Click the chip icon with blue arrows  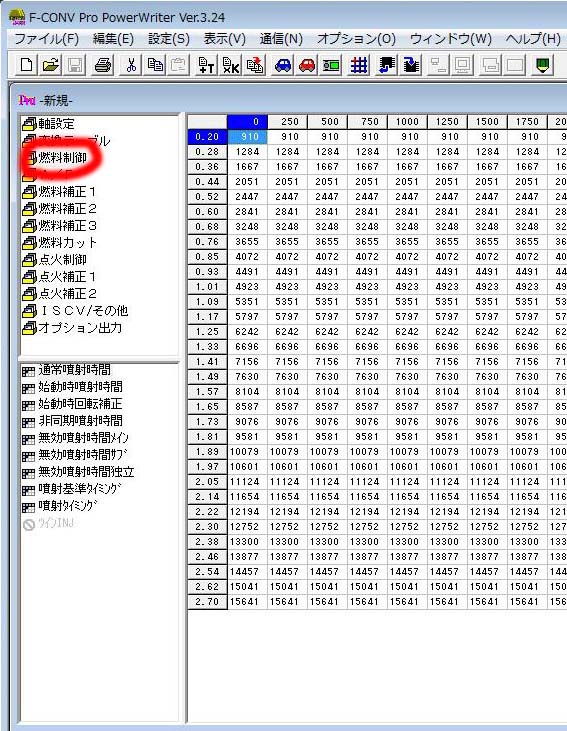tap(387, 65)
